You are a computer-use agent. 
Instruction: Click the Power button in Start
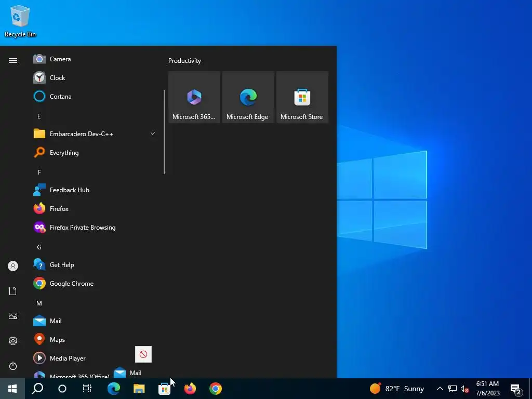pos(13,366)
